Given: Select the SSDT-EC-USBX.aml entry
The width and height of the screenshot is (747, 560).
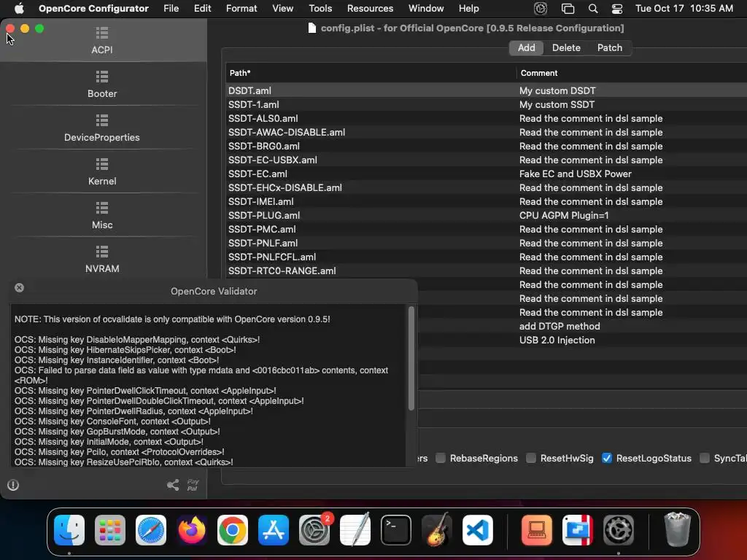Looking at the screenshot, I should (x=487, y=160).
